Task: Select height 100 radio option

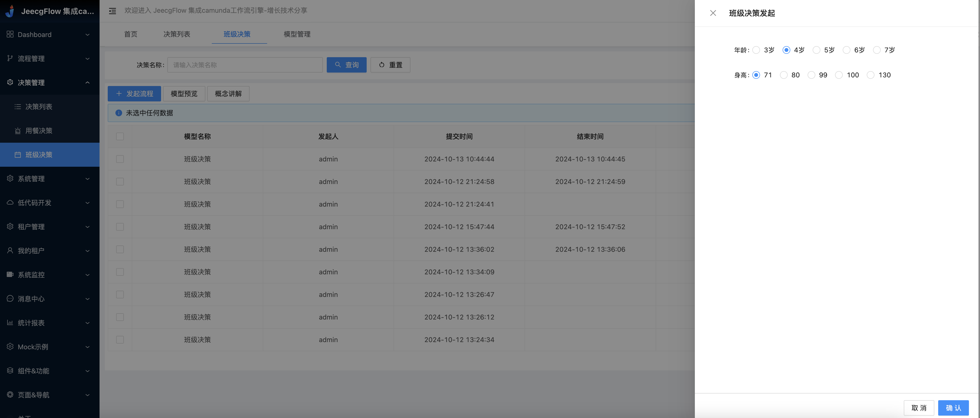Action: coord(838,75)
